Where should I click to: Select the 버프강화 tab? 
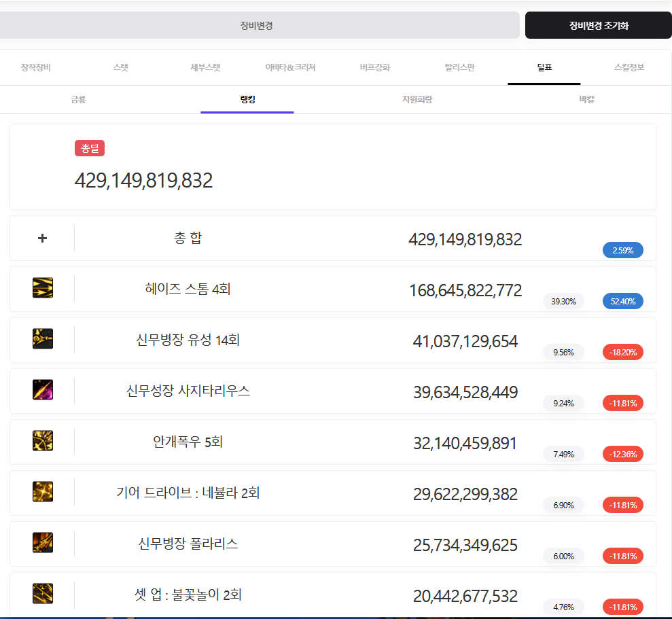click(375, 67)
